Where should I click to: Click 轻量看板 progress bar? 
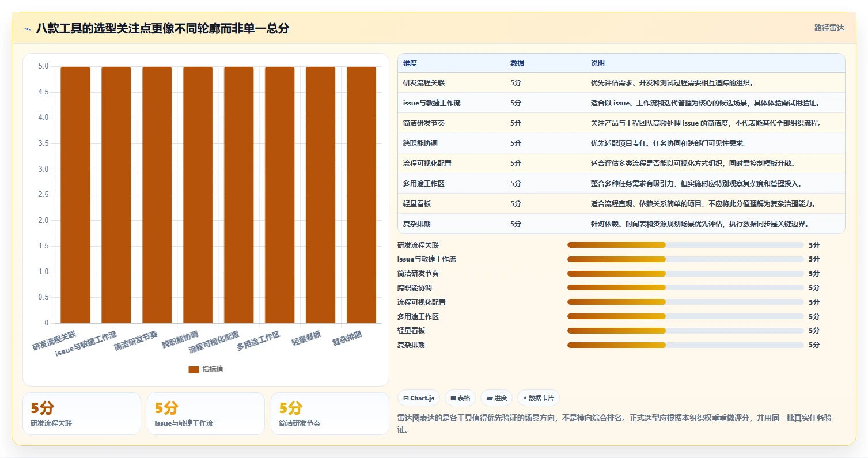(685, 331)
